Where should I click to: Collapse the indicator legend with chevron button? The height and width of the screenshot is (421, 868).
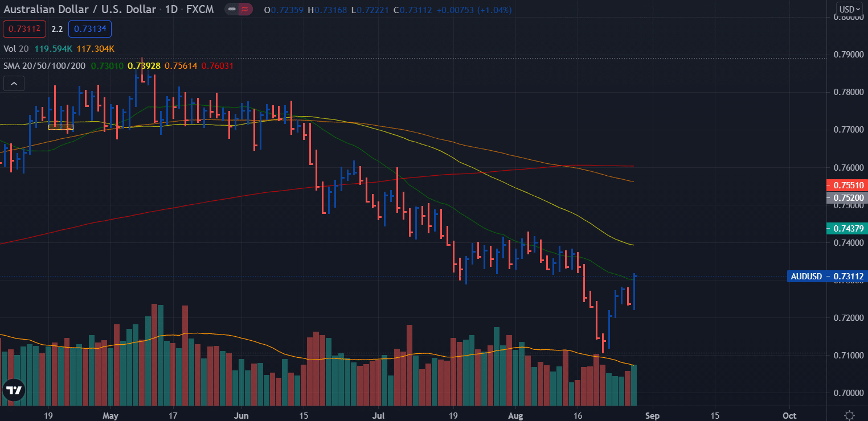pos(14,84)
